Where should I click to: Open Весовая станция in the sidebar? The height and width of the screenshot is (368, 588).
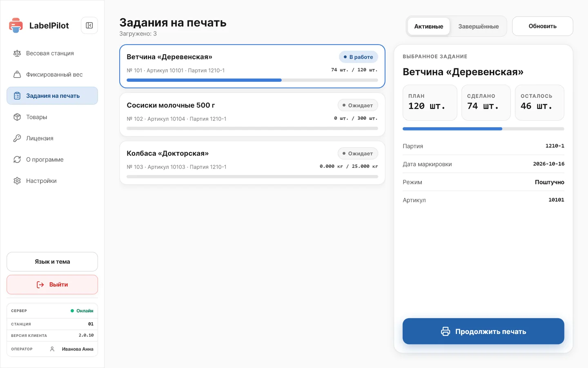click(x=52, y=53)
